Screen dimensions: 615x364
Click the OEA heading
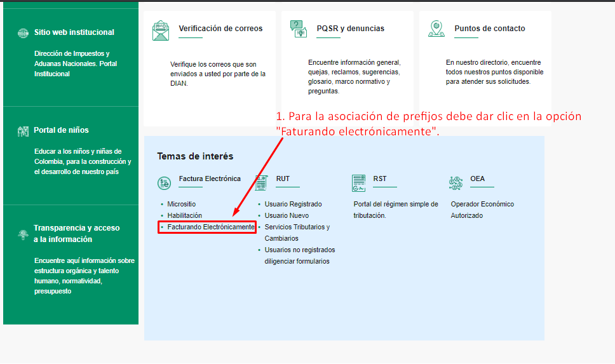coord(477,179)
